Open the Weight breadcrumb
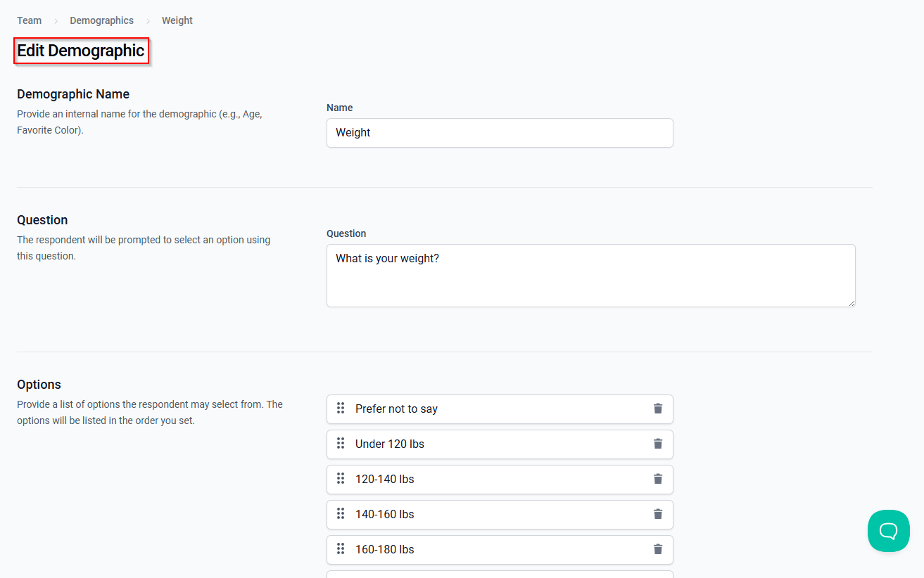The width and height of the screenshot is (924, 578). 177,20
